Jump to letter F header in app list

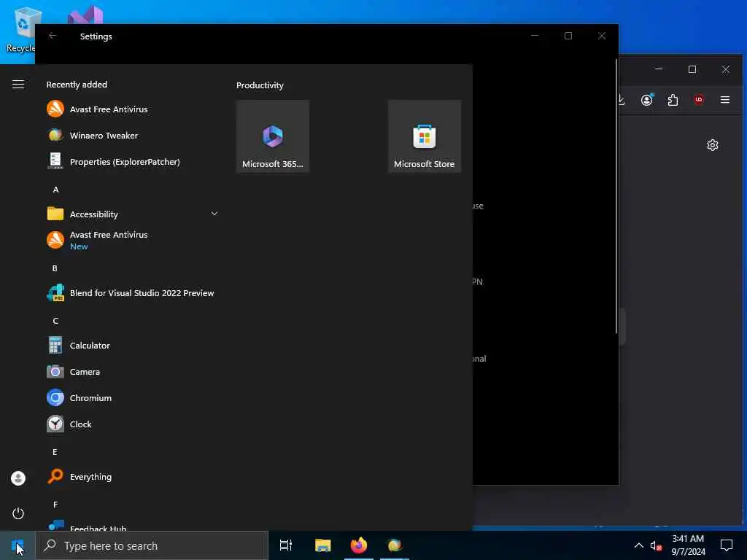55,505
